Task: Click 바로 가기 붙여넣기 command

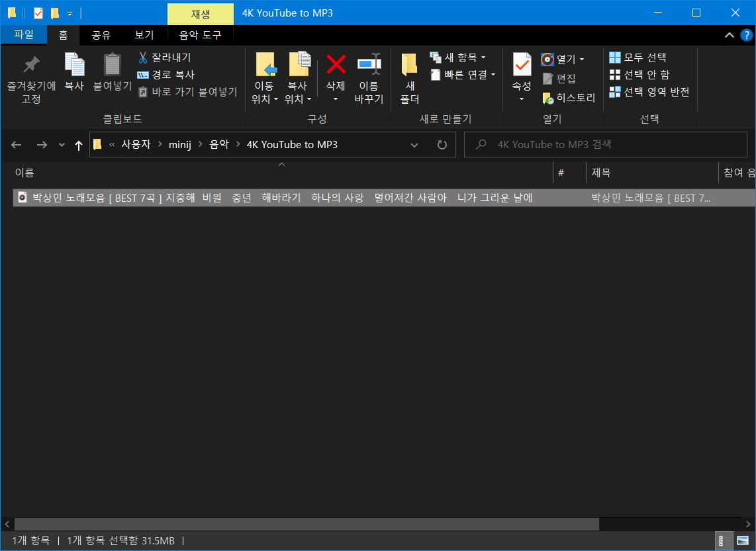Action: [187, 92]
